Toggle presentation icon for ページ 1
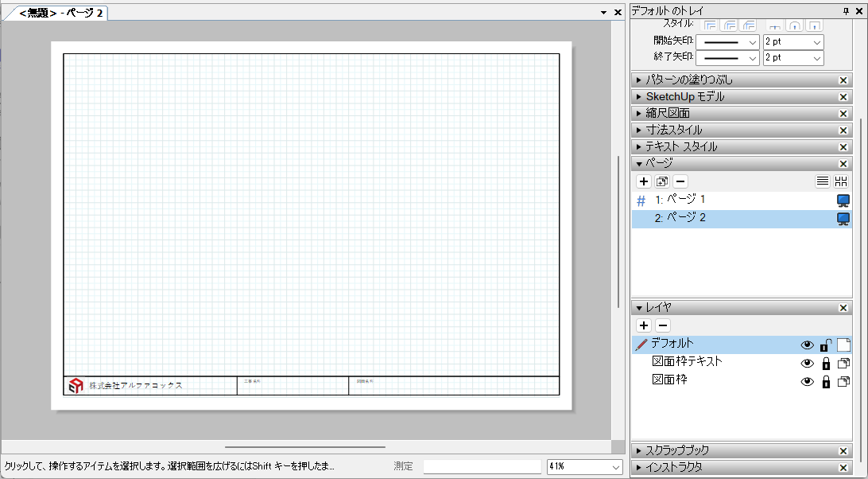 pos(843,201)
